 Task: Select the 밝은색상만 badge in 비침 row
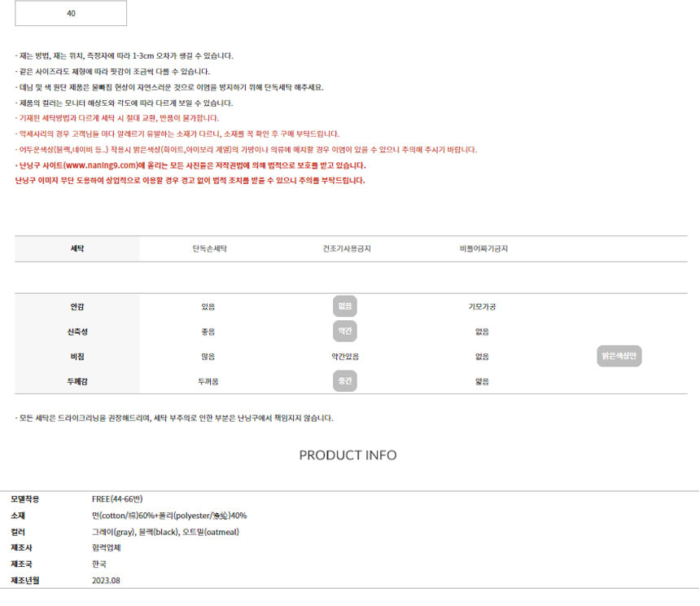point(619,356)
